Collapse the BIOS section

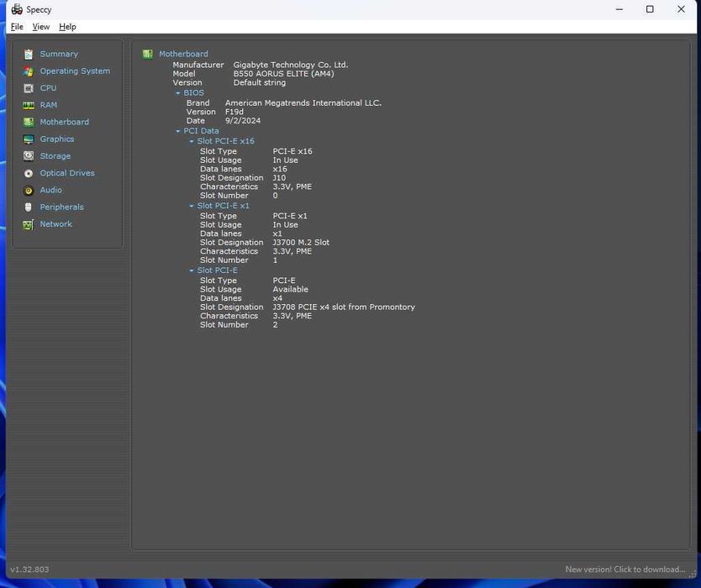click(x=178, y=93)
